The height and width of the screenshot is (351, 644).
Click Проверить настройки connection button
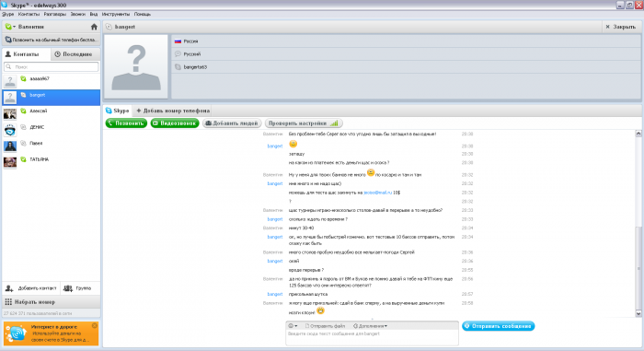[303, 123]
